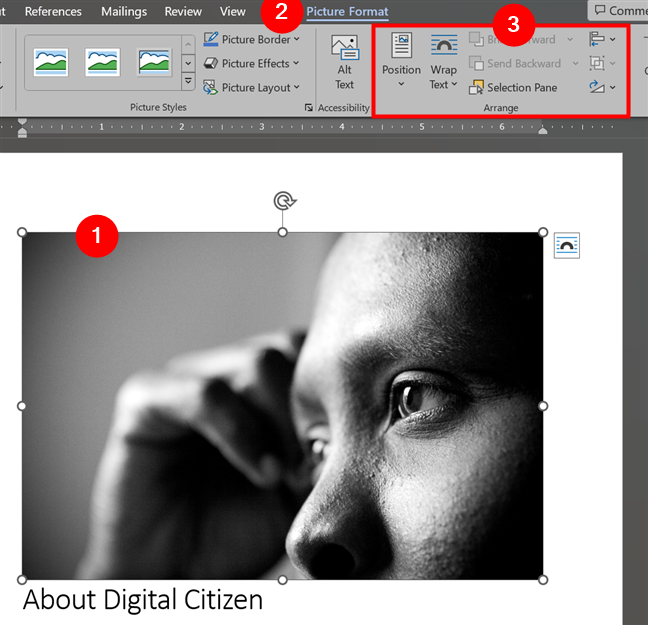Image resolution: width=648 pixels, height=625 pixels.
Task: Open the Selection Pane
Action: pos(513,87)
